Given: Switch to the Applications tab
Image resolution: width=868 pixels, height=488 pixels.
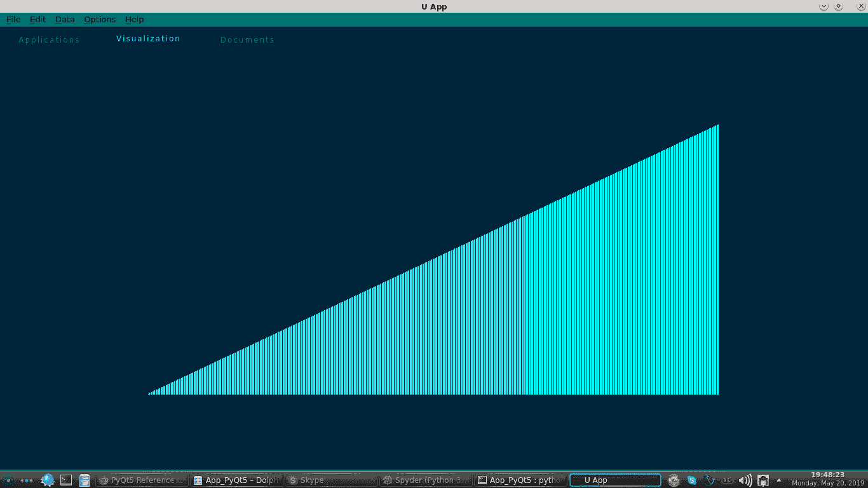Looking at the screenshot, I should [x=49, y=40].
